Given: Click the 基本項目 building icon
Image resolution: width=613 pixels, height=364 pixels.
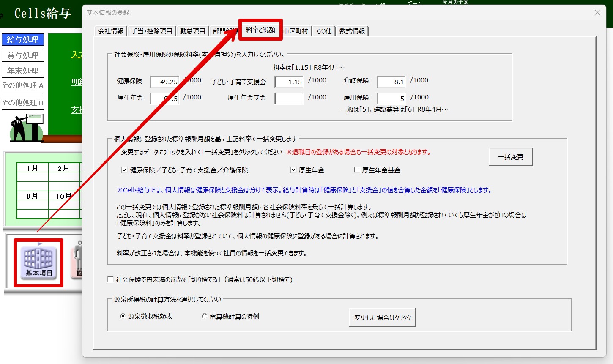Looking at the screenshot, I should pos(38,262).
